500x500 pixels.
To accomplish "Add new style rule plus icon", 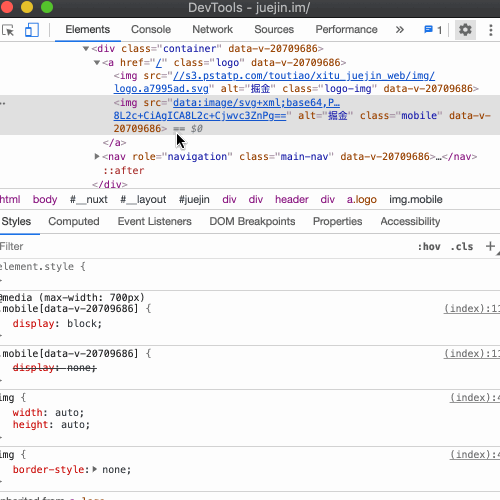I will coord(490,246).
